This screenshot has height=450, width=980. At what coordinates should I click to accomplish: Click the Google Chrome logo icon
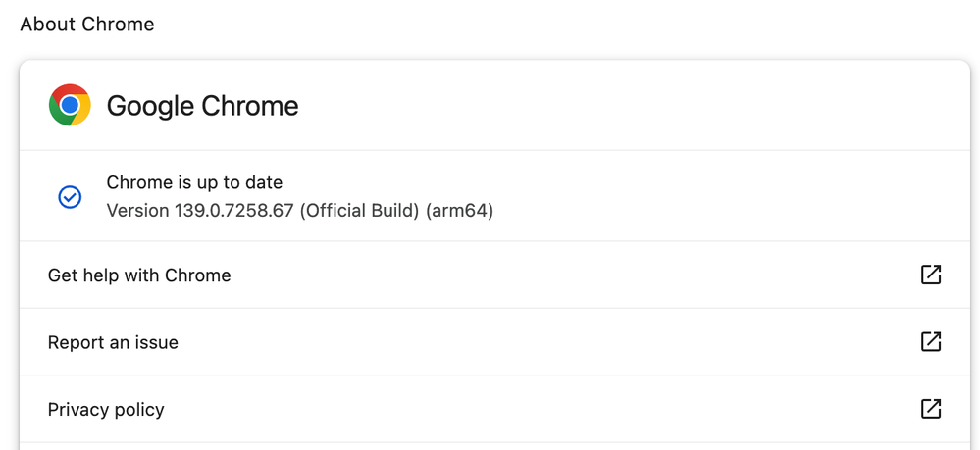pyautogui.click(x=70, y=105)
